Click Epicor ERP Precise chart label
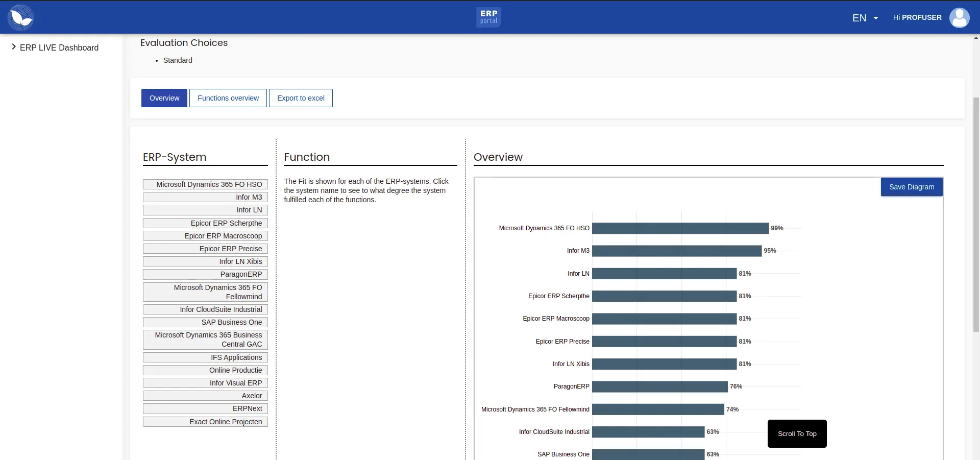This screenshot has width=980, height=460. [x=562, y=342]
